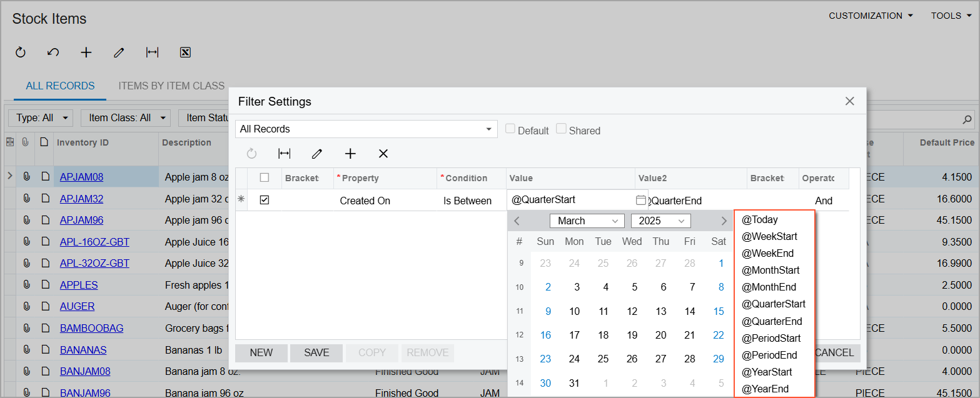Open the APJAM08 inventory link
The image size is (980, 398).
[81, 177]
